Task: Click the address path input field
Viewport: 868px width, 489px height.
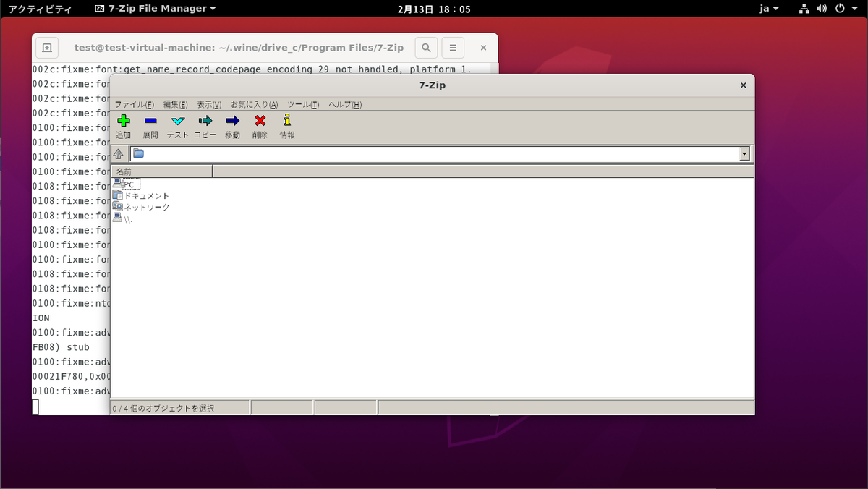Action: (x=440, y=153)
